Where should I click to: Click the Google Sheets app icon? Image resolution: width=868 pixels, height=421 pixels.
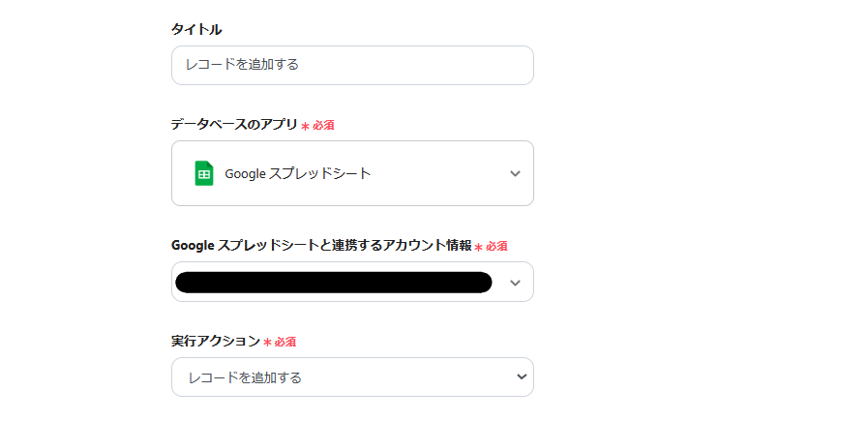(x=203, y=173)
